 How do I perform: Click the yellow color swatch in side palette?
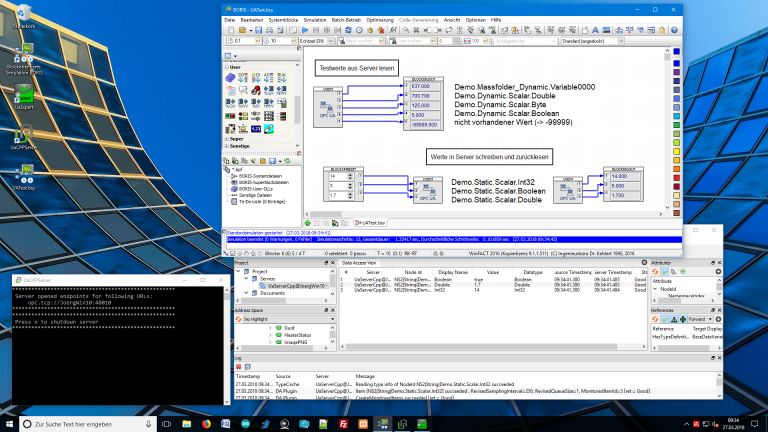click(676, 151)
